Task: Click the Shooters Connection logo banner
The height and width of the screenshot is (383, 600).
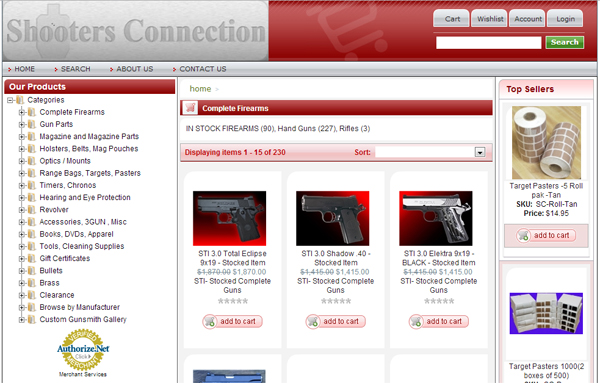Action: click(136, 31)
